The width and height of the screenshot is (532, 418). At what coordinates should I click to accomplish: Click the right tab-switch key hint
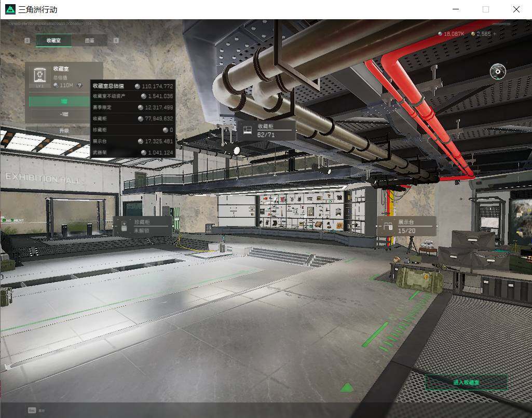(x=116, y=41)
